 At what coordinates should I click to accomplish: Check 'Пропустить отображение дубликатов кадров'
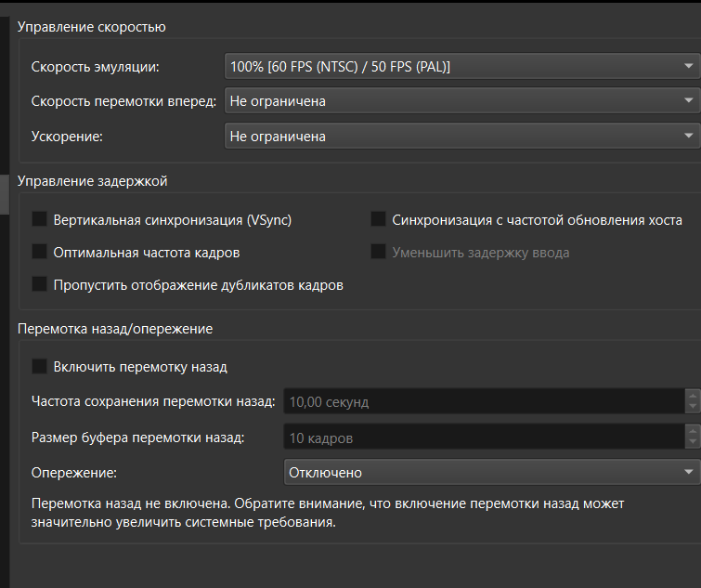click(x=40, y=284)
